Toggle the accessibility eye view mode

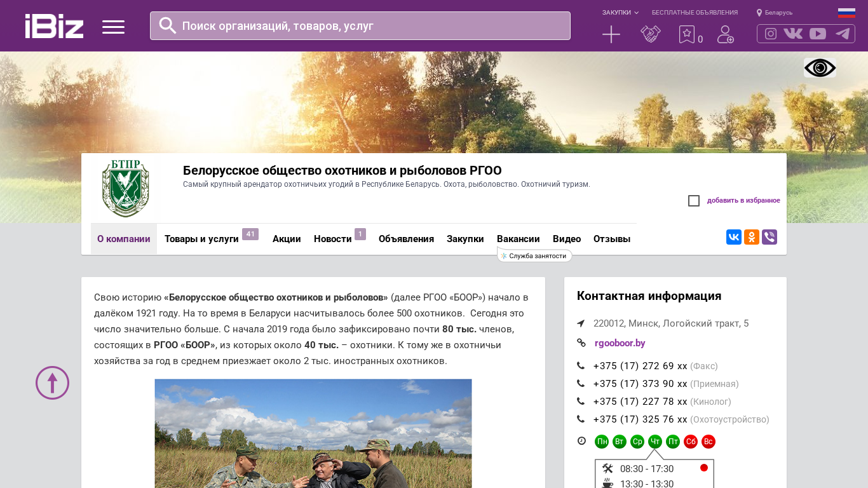pyautogui.click(x=820, y=68)
